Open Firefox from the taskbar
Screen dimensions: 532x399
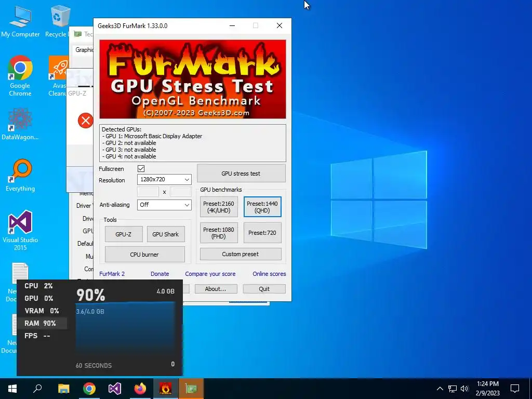[140, 389]
